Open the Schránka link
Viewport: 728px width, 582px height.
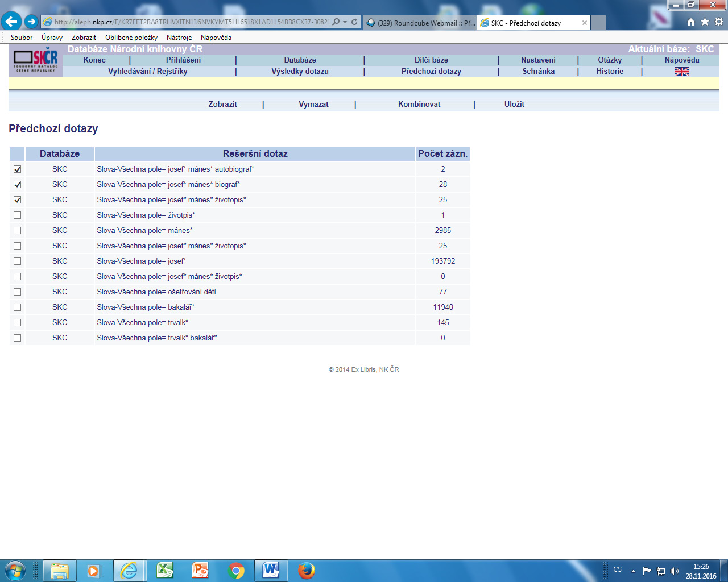click(x=538, y=71)
